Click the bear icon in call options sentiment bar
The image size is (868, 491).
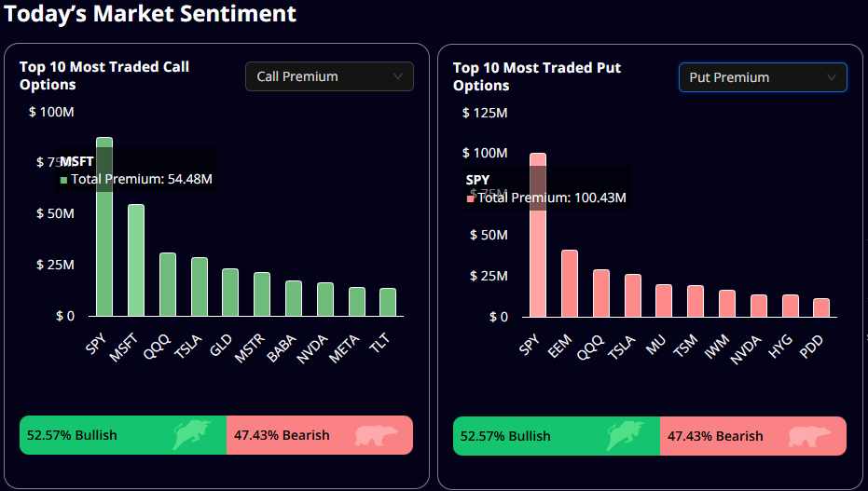pyautogui.click(x=376, y=435)
